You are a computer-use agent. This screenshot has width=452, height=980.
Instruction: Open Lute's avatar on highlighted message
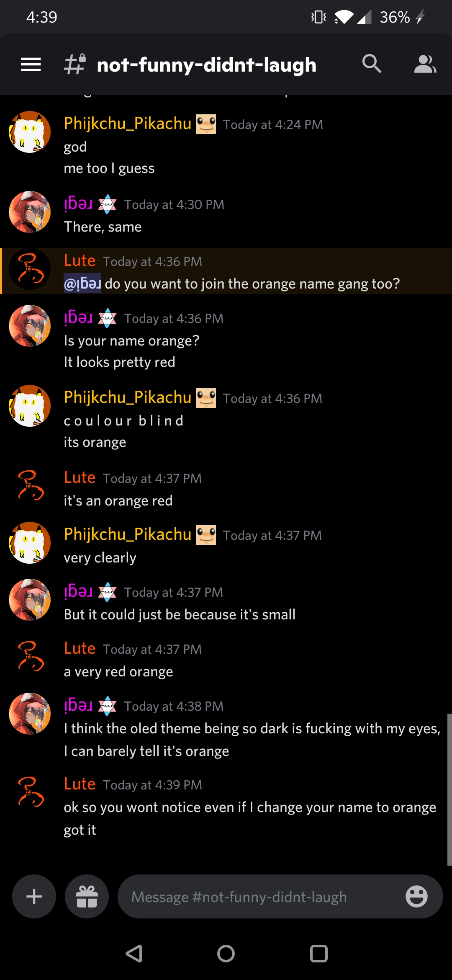pos(30,269)
